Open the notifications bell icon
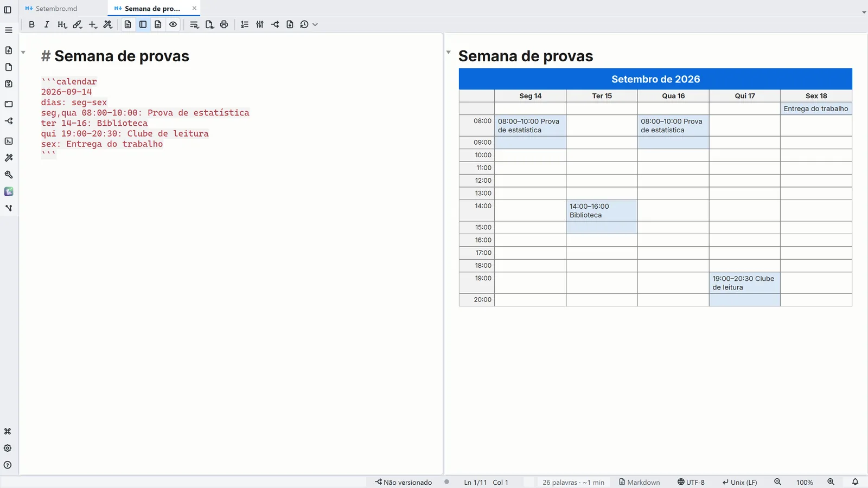868x488 pixels. pyautogui.click(x=855, y=482)
